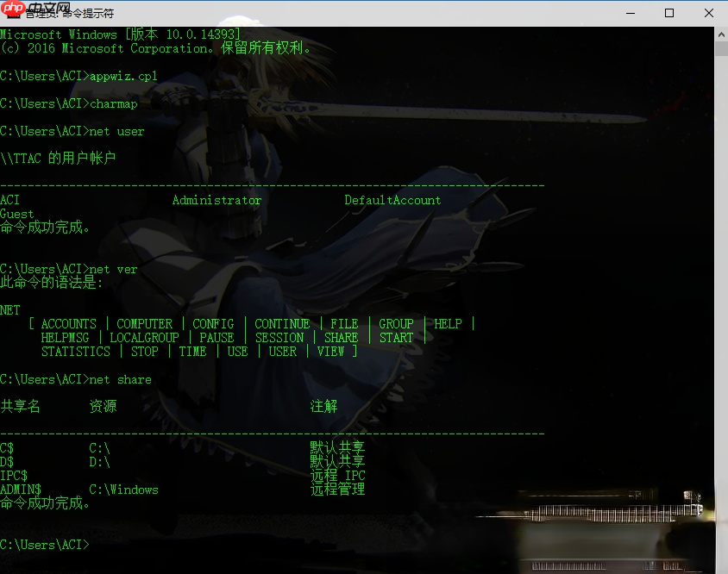
Task: Click the 'CONTINUE' option text
Action: (x=282, y=324)
